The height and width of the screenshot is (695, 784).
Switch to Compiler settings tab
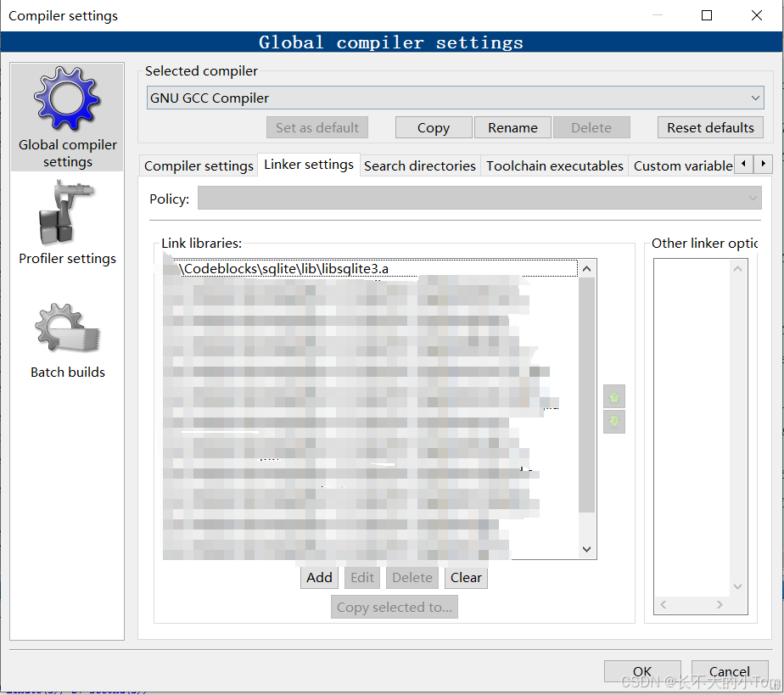point(198,165)
